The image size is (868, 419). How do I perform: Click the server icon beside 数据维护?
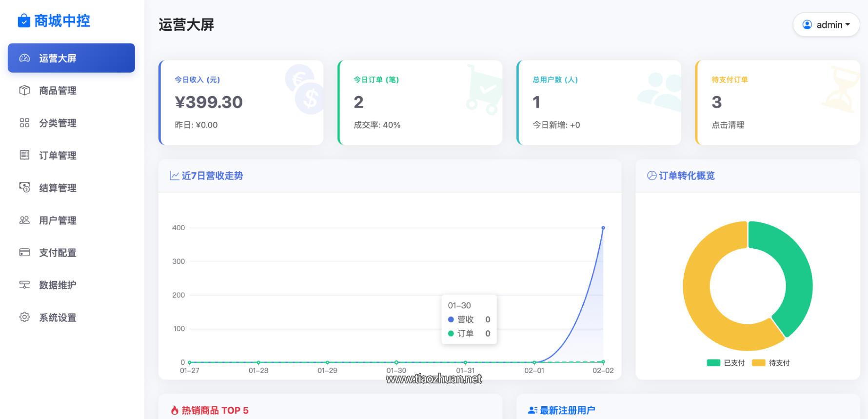24,285
